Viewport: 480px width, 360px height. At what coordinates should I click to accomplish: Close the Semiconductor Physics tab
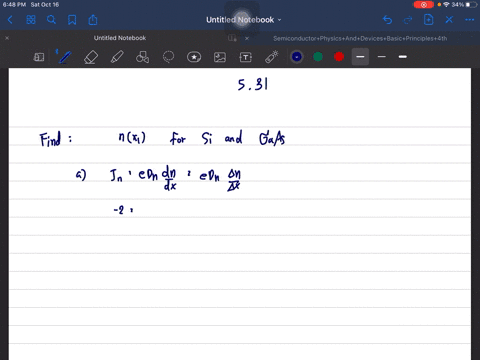click(247, 38)
